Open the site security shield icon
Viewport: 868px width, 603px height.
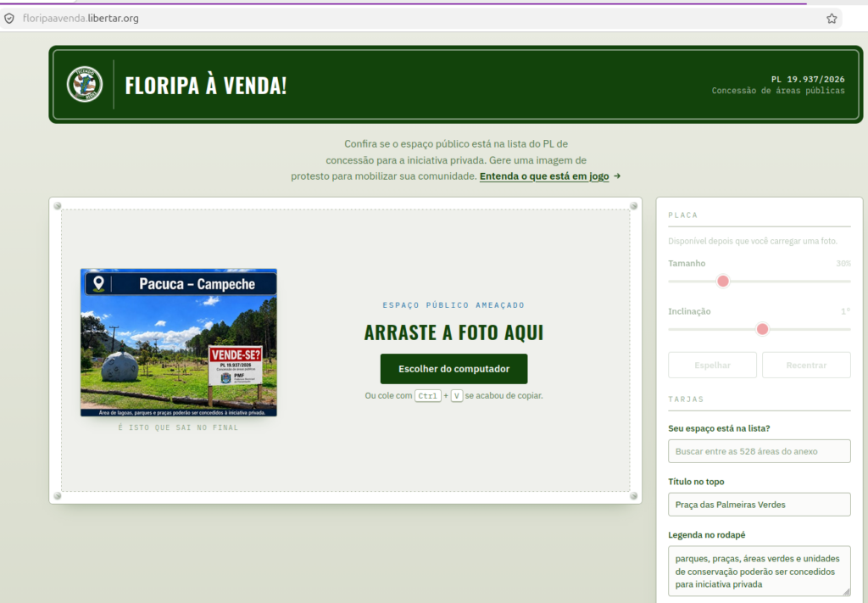9,19
